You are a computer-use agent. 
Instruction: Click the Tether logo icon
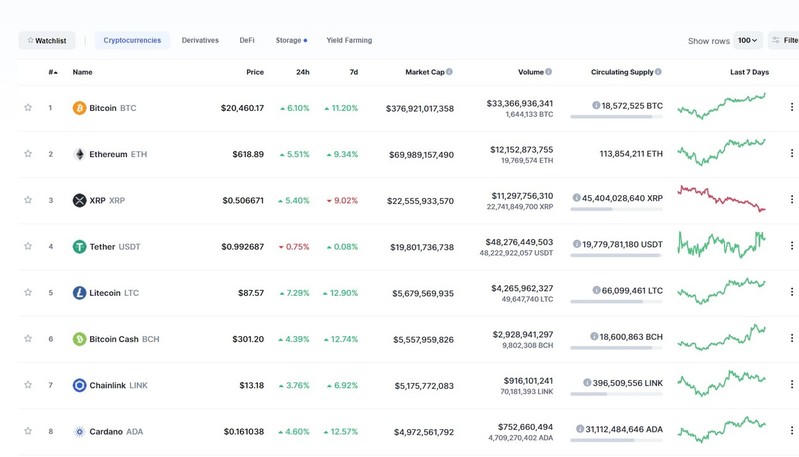coord(80,246)
